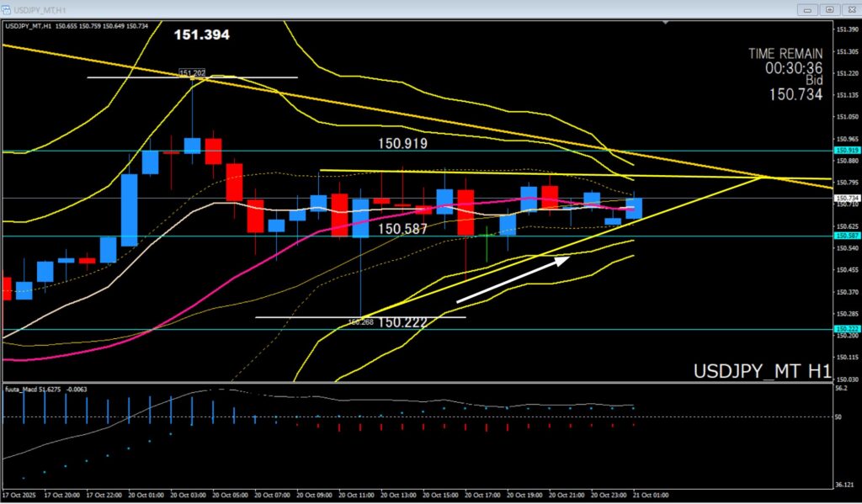
Task: Click the 150.268 low price tag
Action: [x=360, y=321]
